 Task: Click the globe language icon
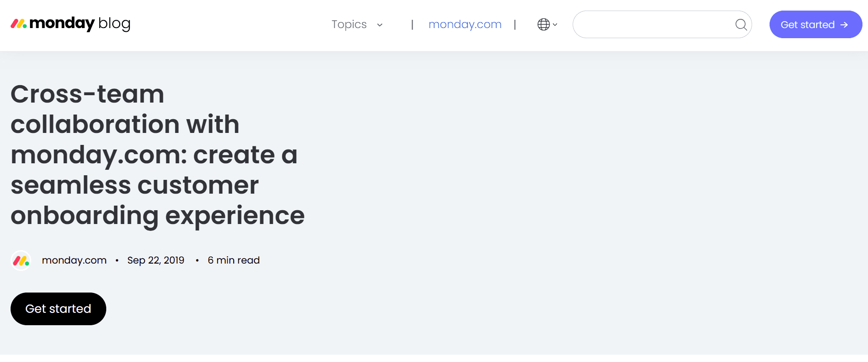[543, 24]
